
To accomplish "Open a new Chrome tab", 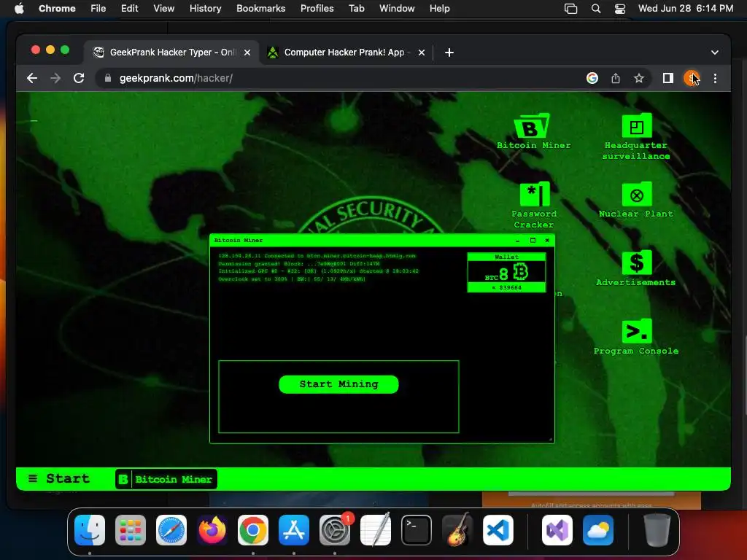I will (449, 52).
